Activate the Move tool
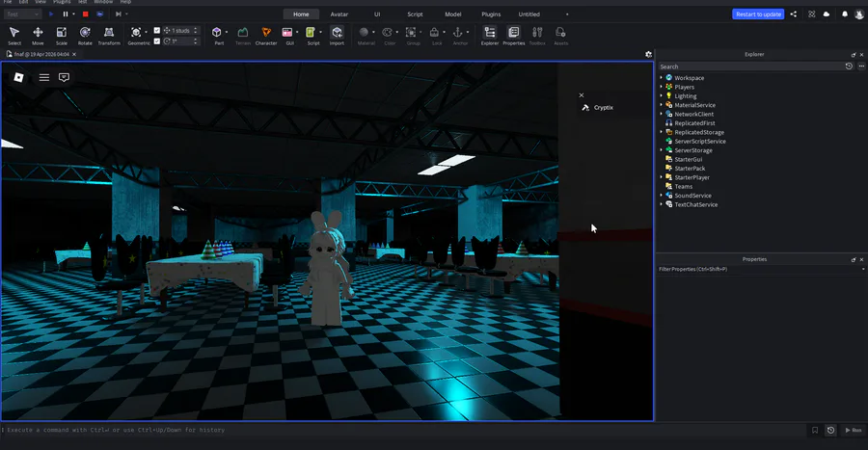This screenshot has height=450, width=868. (x=38, y=36)
